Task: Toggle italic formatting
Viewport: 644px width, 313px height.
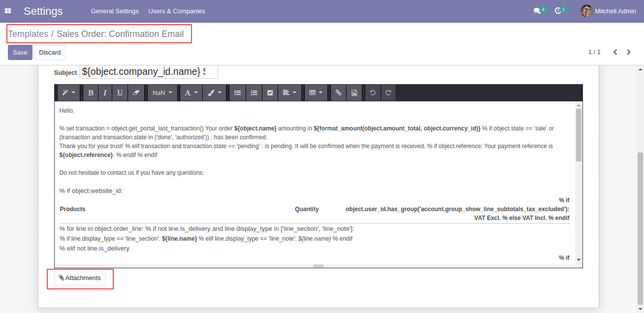Action: click(105, 93)
